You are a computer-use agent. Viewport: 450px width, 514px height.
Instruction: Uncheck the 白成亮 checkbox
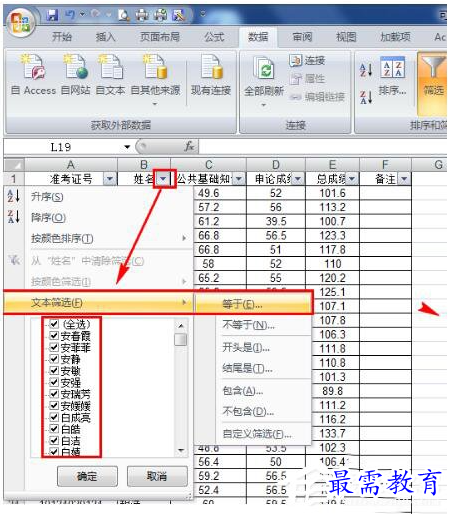pos(54,417)
